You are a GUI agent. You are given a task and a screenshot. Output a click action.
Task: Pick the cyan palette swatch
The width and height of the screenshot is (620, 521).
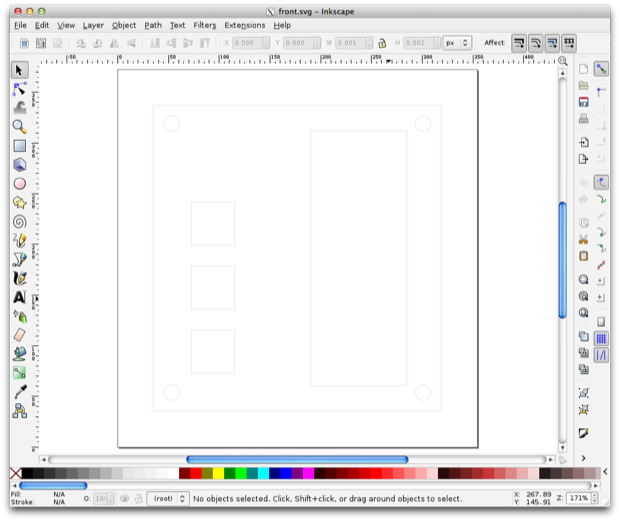point(263,473)
